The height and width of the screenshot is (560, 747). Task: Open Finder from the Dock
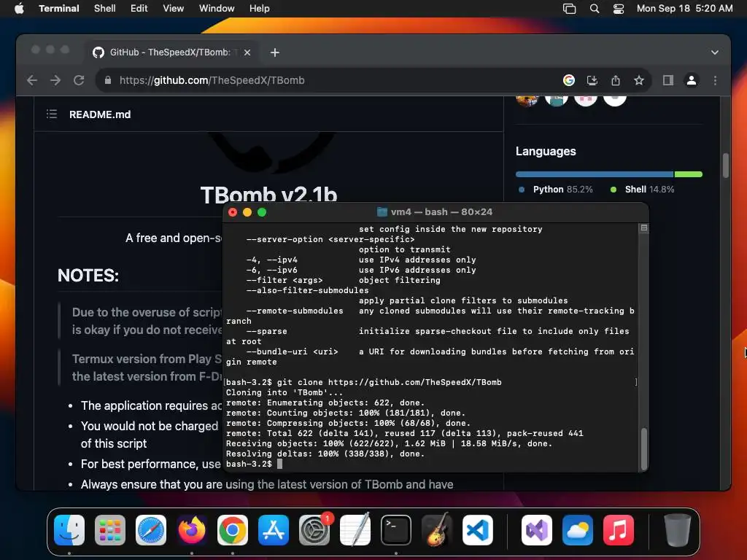pos(69,530)
